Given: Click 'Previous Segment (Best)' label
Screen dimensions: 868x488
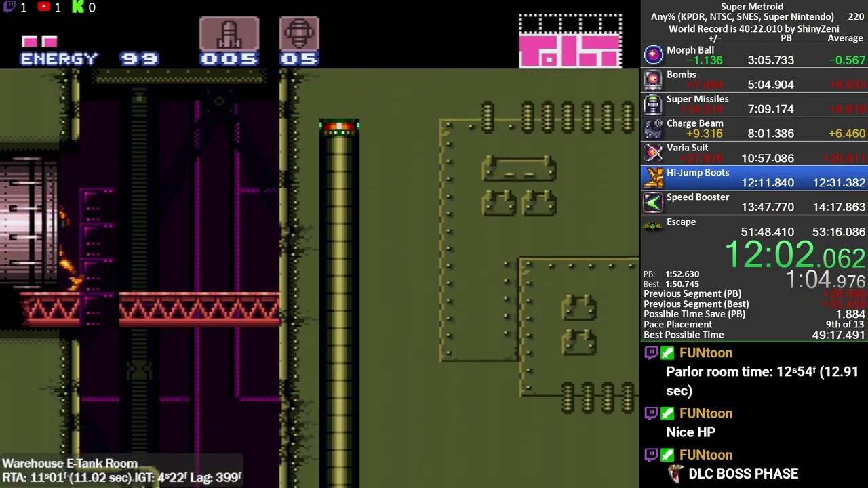Looking at the screenshot, I should pyautogui.click(x=696, y=304).
